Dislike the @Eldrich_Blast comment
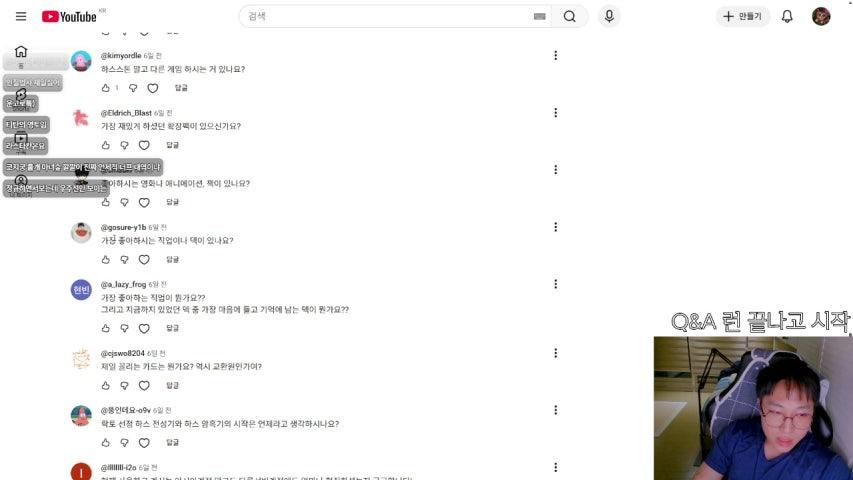Screen dimensions: 853x480 125,145
